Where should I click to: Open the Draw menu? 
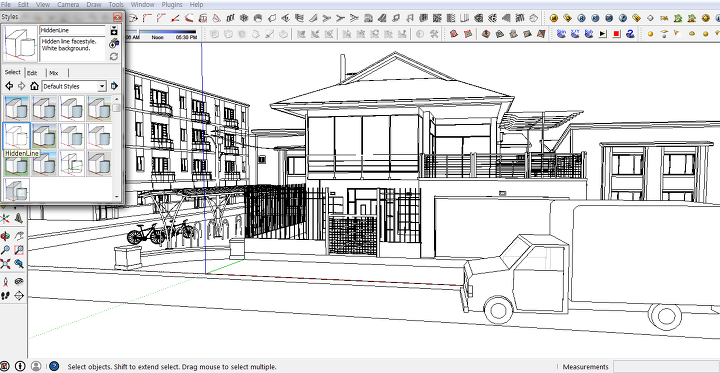point(94,4)
